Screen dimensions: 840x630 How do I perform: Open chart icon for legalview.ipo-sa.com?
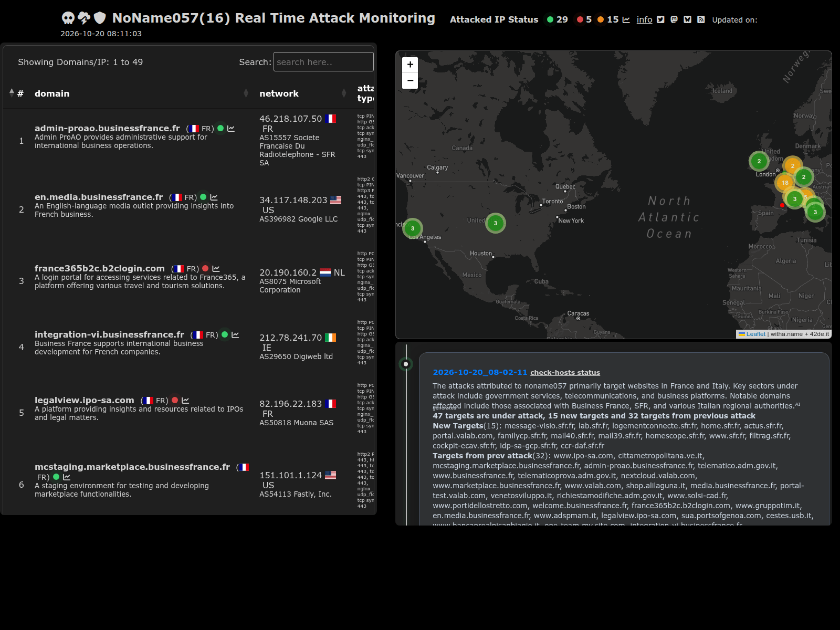185,401
